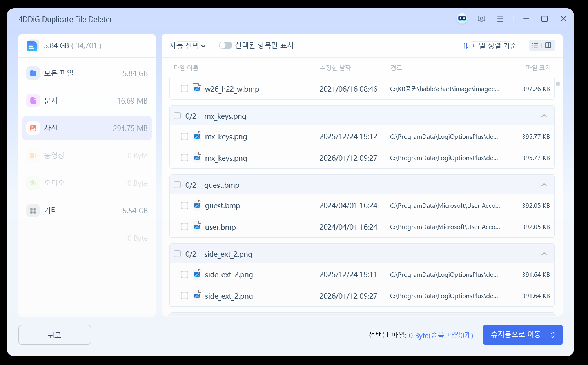Click image icon of side_ext_2.png dated 2026/01/12

(x=197, y=296)
